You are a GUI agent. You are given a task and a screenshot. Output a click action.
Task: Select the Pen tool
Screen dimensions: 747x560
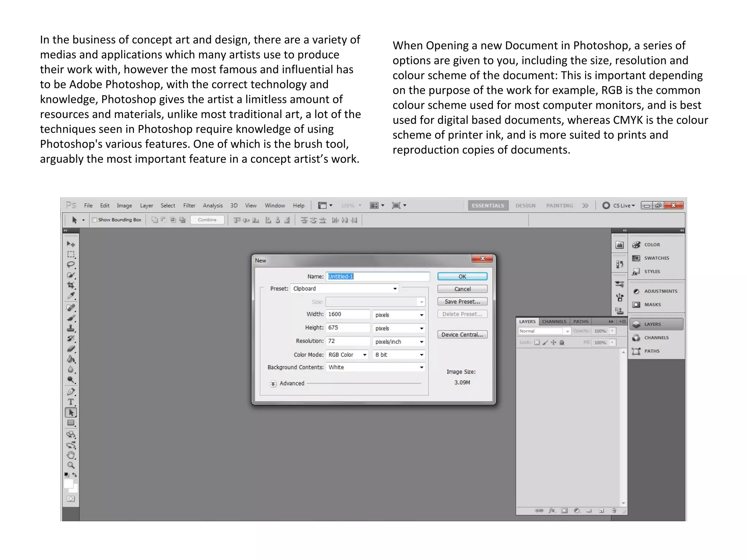71,392
